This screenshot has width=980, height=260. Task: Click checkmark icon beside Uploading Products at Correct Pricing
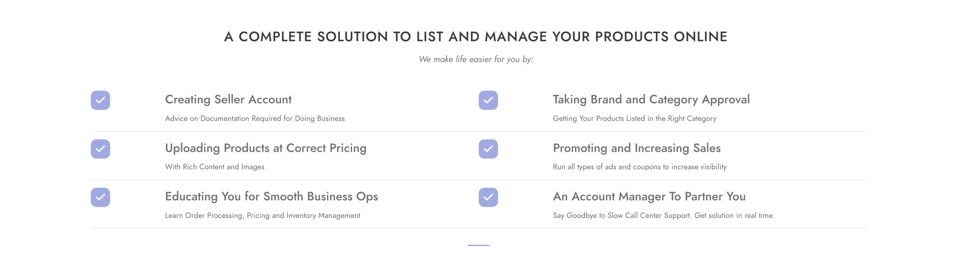coord(100,149)
